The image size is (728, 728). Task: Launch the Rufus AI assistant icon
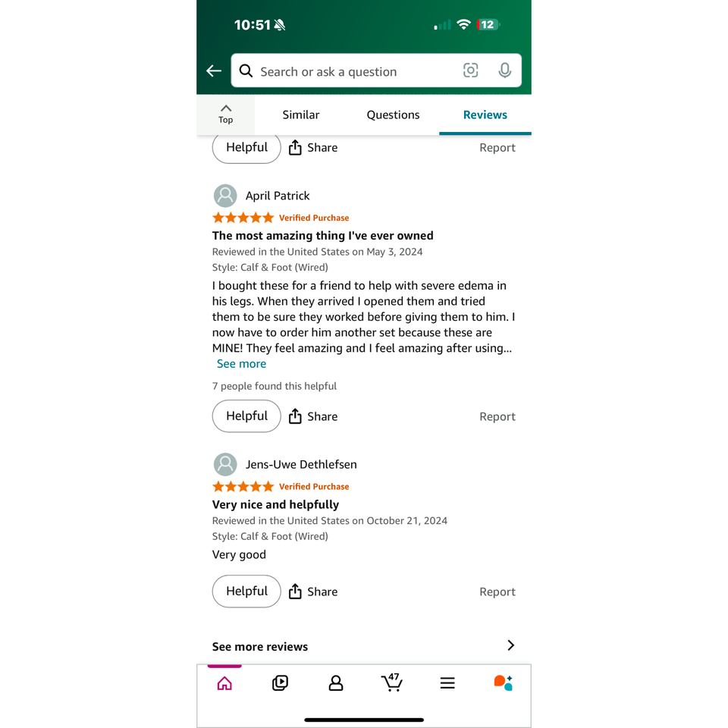[x=503, y=683]
